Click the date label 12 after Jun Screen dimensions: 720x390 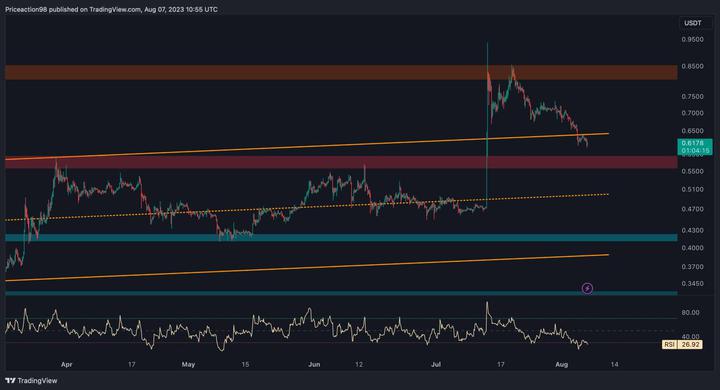tap(359, 364)
